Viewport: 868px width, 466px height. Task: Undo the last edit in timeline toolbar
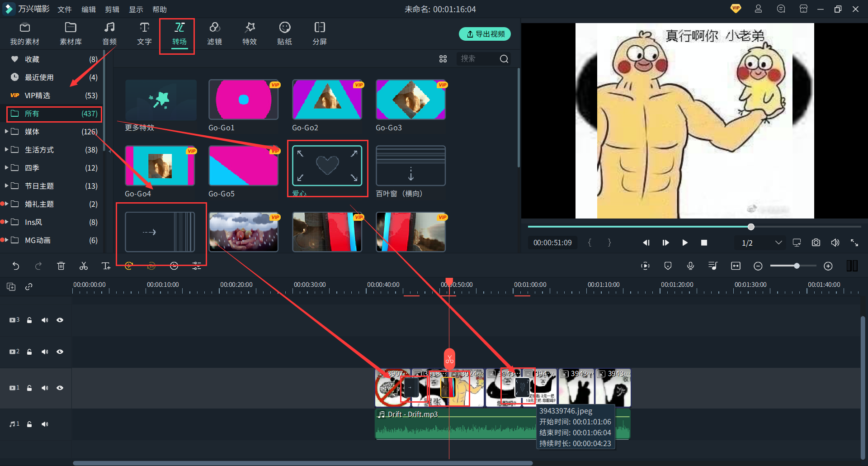pos(16,266)
